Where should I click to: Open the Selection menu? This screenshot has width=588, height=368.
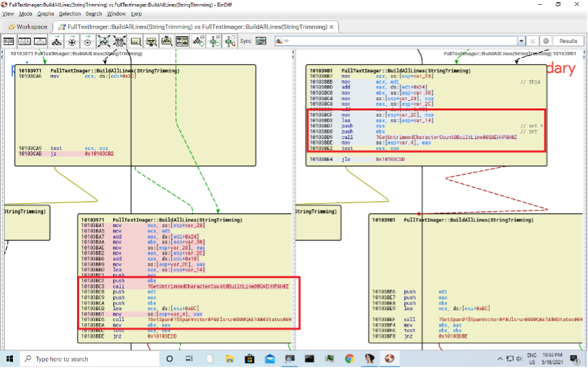tap(69, 14)
